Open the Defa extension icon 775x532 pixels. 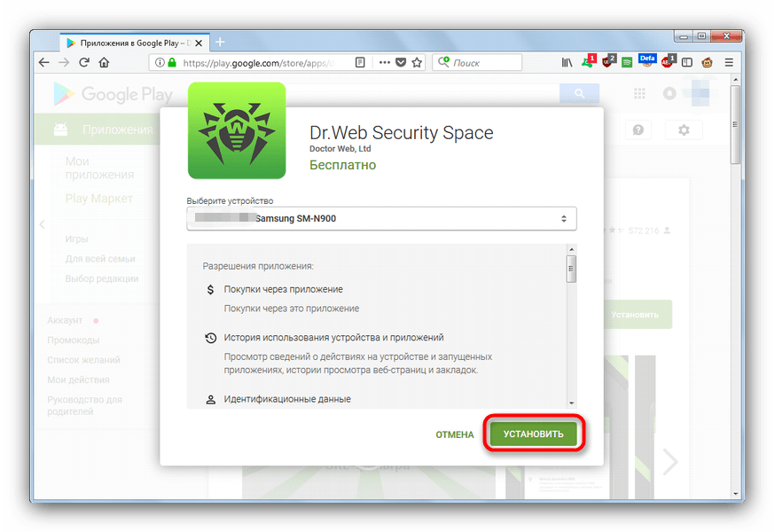coord(647,61)
